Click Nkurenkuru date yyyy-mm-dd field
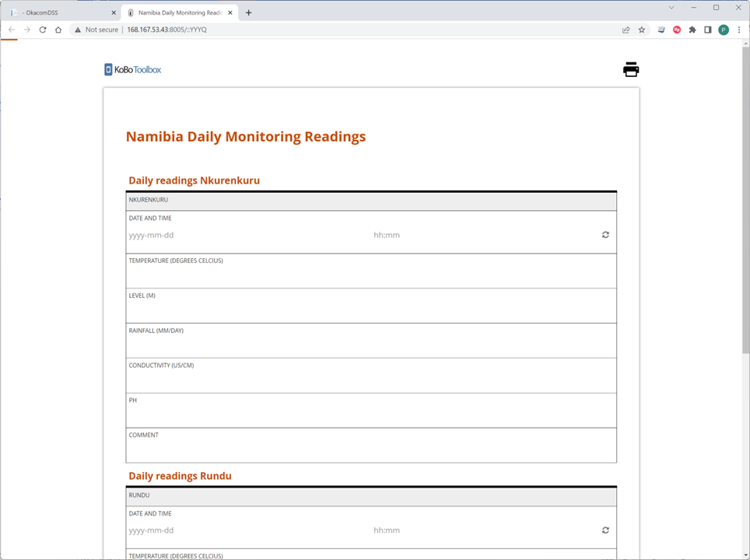 point(249,236)
